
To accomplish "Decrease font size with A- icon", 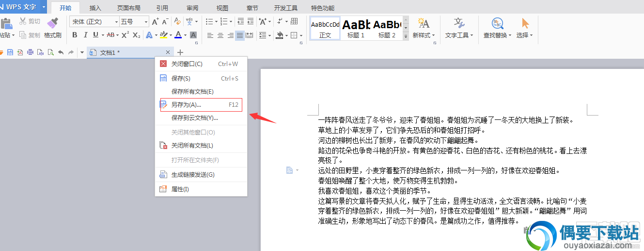I will click(x=165, y=21).
